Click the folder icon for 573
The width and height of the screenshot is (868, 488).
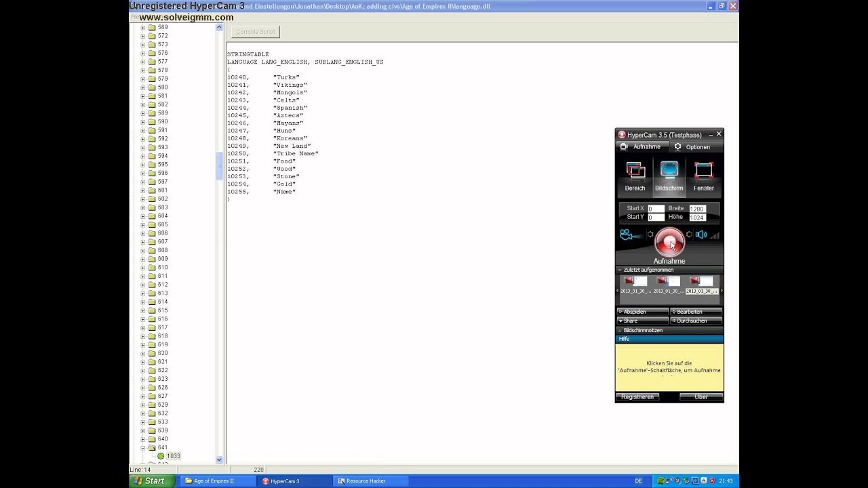pyautogui.click(x=152, y=45)
